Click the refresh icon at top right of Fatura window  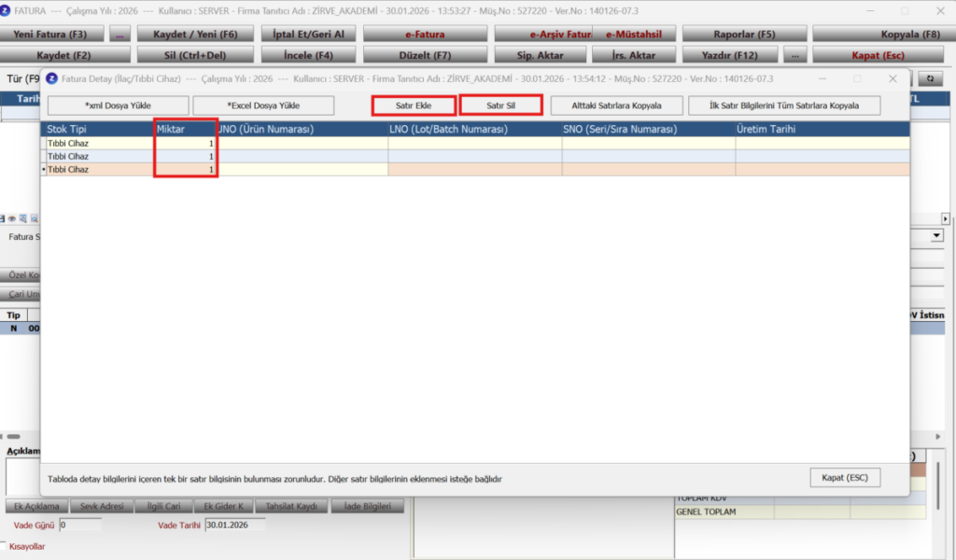pyautogui.click(x=930, y=78)
